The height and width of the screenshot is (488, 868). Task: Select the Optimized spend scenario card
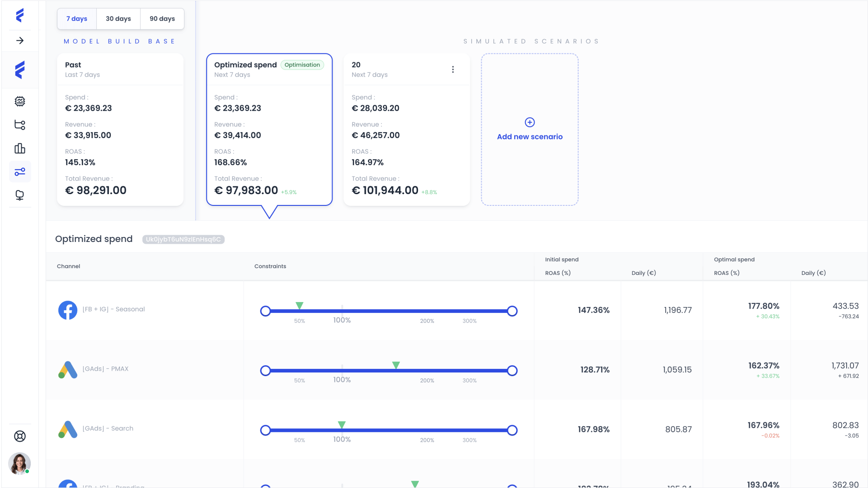pyautogui.click(x=269, y=130)
